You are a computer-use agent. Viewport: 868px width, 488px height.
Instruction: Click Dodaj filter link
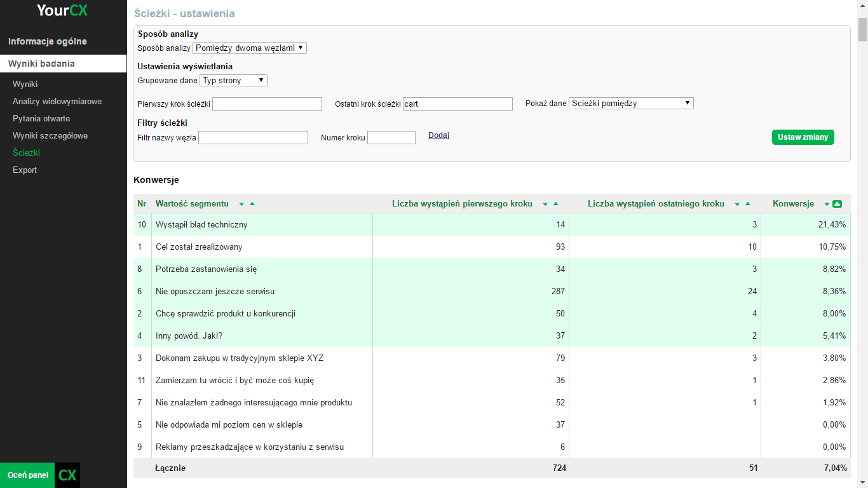[438, 135]
